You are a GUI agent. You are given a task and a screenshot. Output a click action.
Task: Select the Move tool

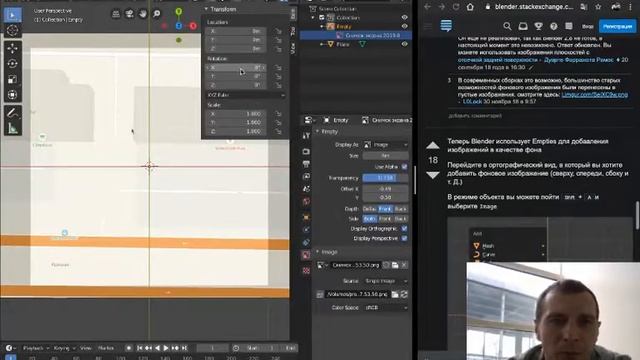click(x=13, y=48)
